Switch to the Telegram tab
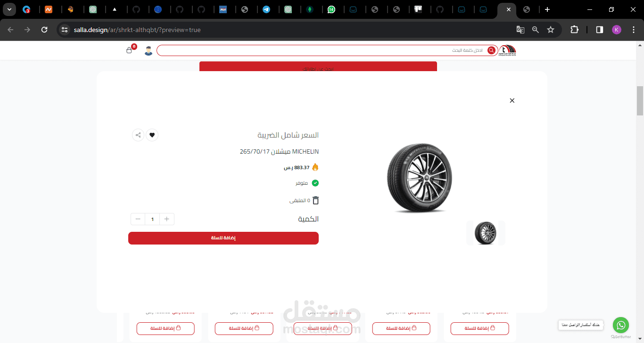644x343 pixels. [266, 9]
